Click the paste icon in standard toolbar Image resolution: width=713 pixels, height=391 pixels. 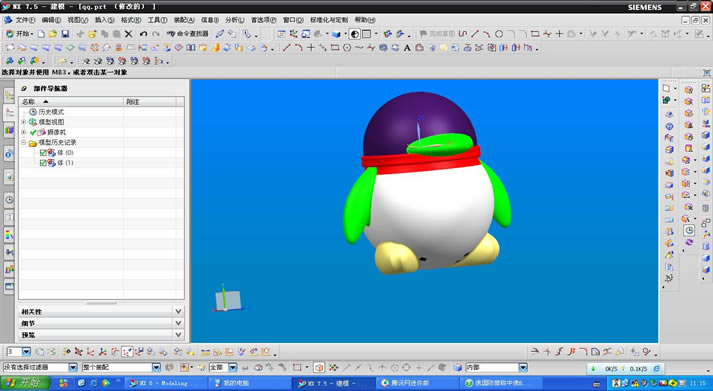[x=117, y=34]
